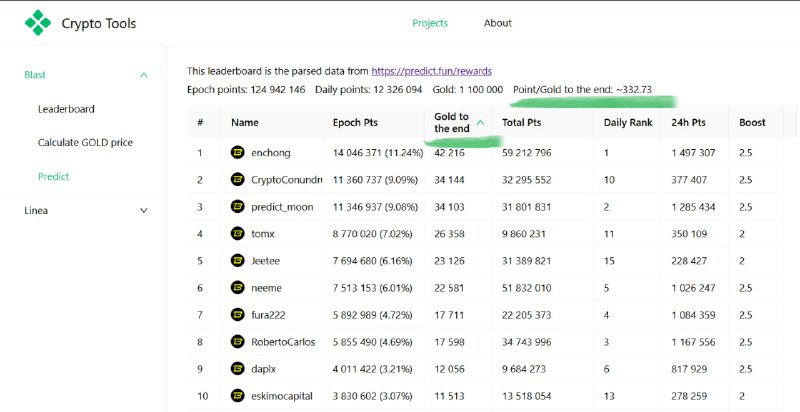This screenshot has width=800, height=412.
Task: Click fura222's avatar icon
Action: (237, 315)
